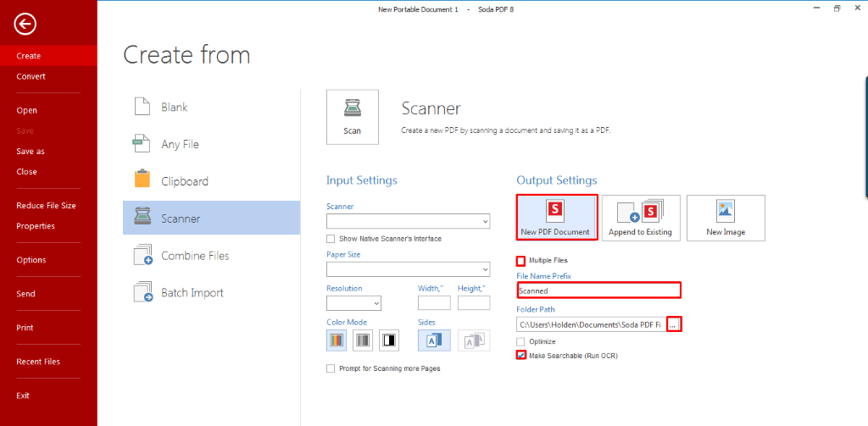The width and height of the screenshot is (868, 426).
Task: Click the large Scan button
Action: coord(352,117)
